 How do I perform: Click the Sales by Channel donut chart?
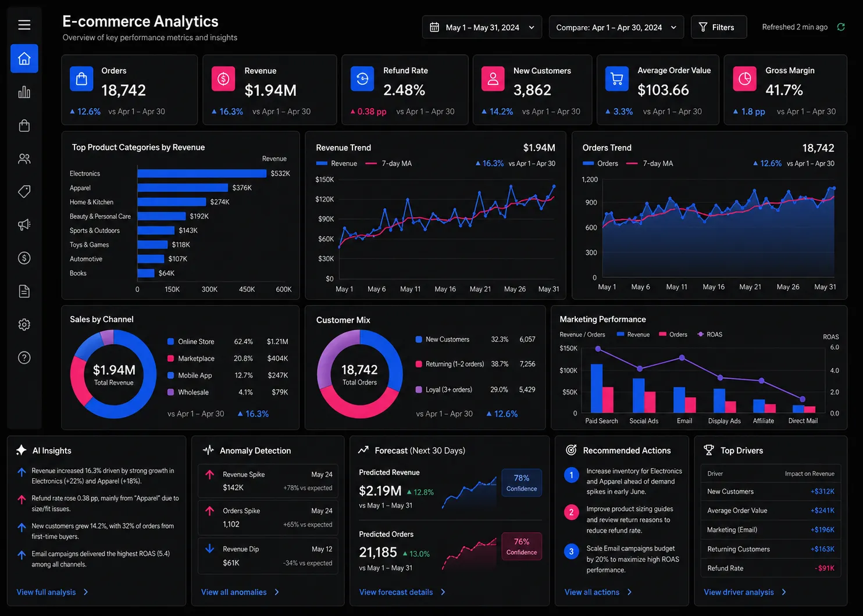click(113, 374)
